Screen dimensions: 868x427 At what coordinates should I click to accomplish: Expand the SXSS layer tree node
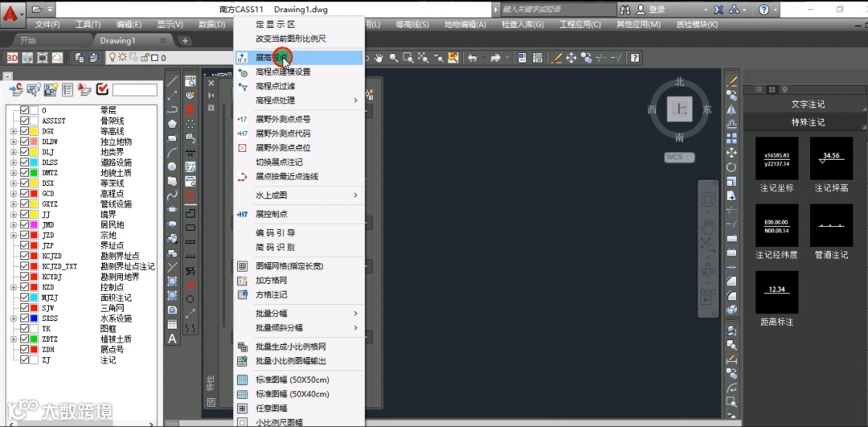pyautogui.click(x=13, y=318)
